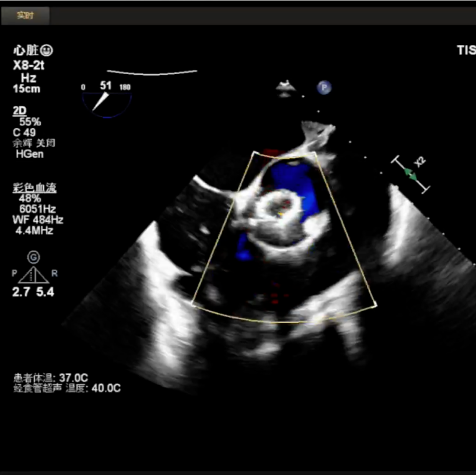Screen dimensions: 476x475
Task: Click the P/R triangle frequency indicator
Action: 34,274
